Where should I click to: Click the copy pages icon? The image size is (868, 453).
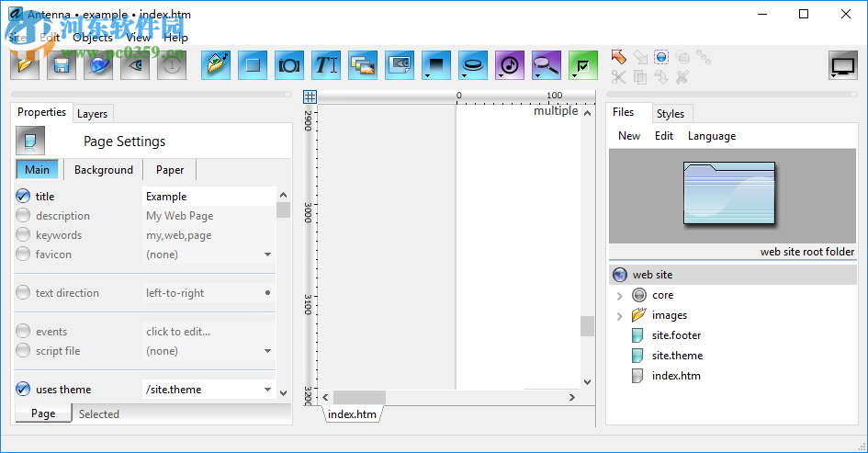(x=640, y=77)
